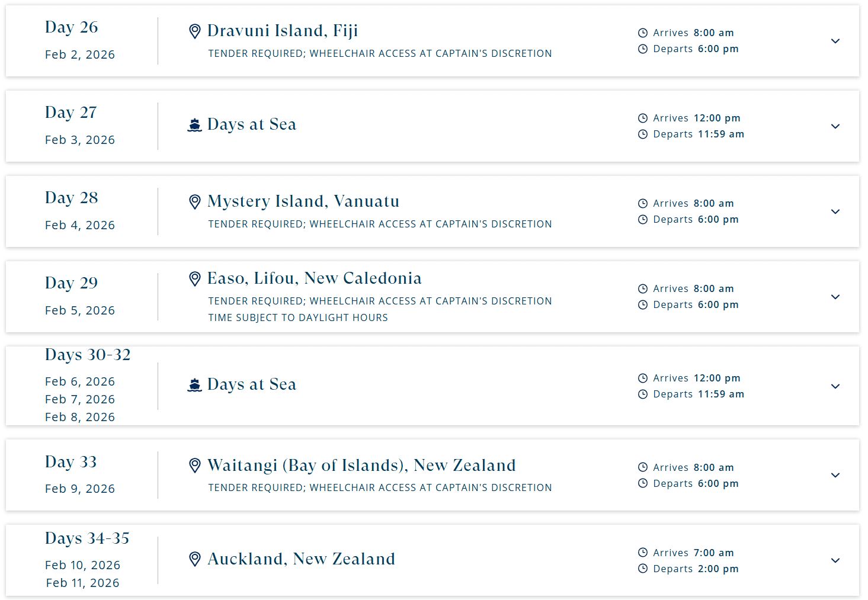Image resolution: width=868 pixels, height=600 pixels.
Task: Click the clock icon next to Arrives 7:00 am
Action: click(643, 553)
